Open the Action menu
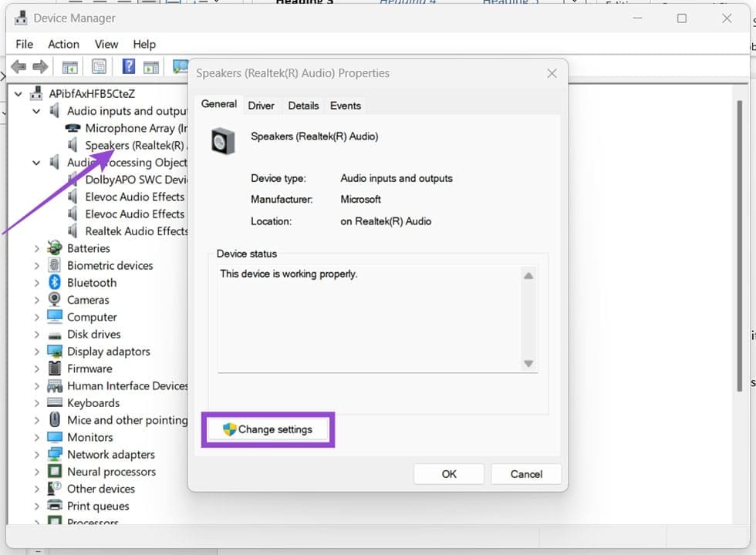The height and width of the screenshot is (555, 756). coord(63,44)
